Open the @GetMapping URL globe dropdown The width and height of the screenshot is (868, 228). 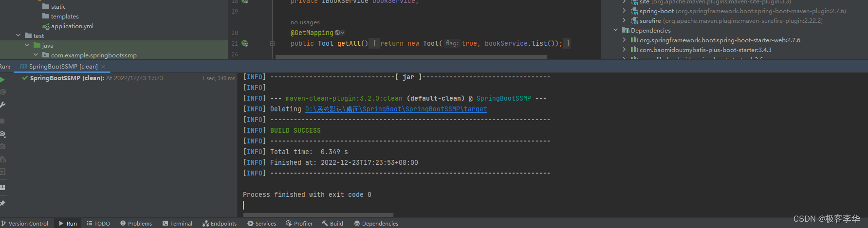(340, 33)
